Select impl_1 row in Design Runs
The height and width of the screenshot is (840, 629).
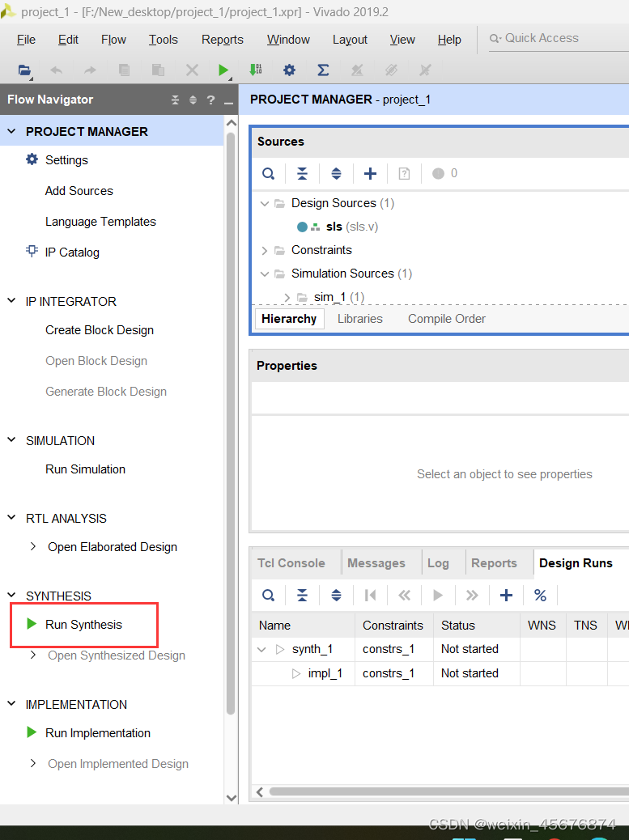tap(440, 673)
